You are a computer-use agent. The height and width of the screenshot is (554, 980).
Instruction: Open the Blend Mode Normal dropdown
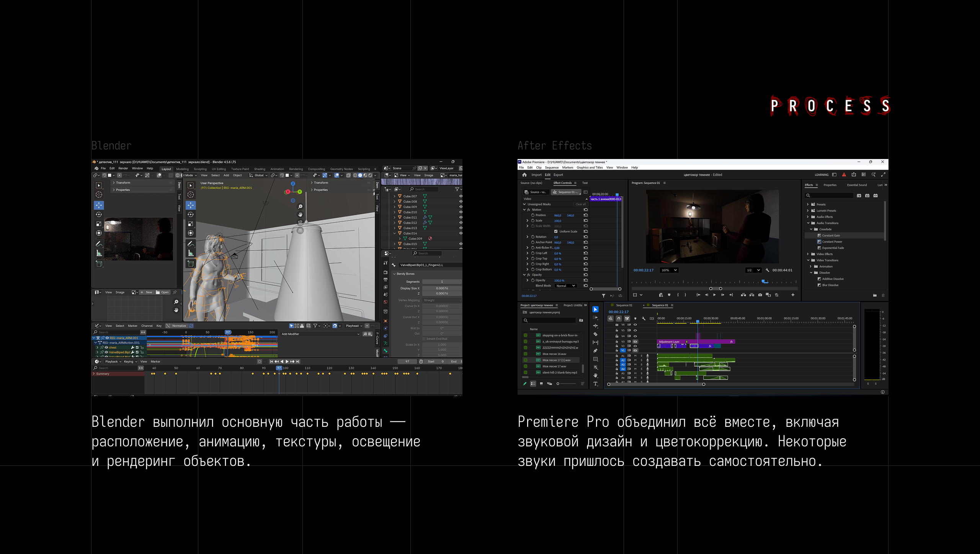[565, 286]
